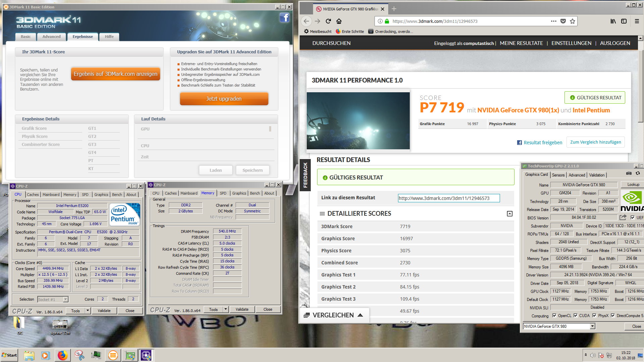Open the Caches tab in left CPU-Z window
Screen dimensions: 644x362
33,195
